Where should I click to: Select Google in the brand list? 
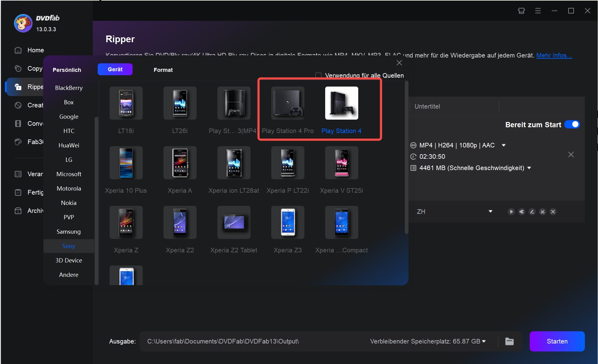pyautogui.click(x=69, y=117)
